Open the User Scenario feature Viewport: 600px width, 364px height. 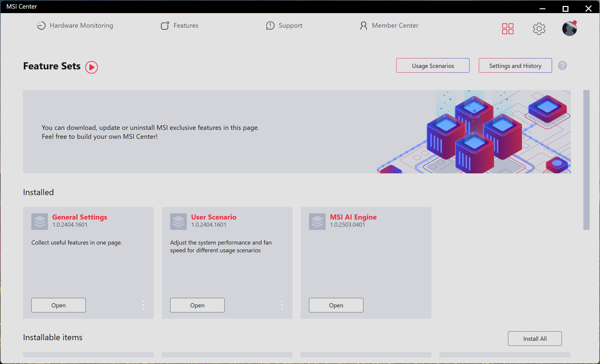point(197,305)
